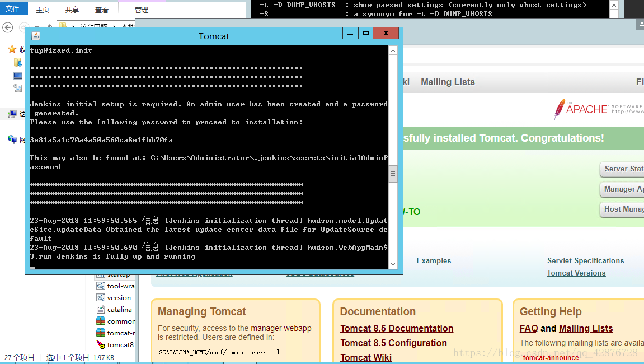The image size is (644, 364).
Task: Click the command prompt scrollbar up arrow
Action: click(x=614, y=5)
